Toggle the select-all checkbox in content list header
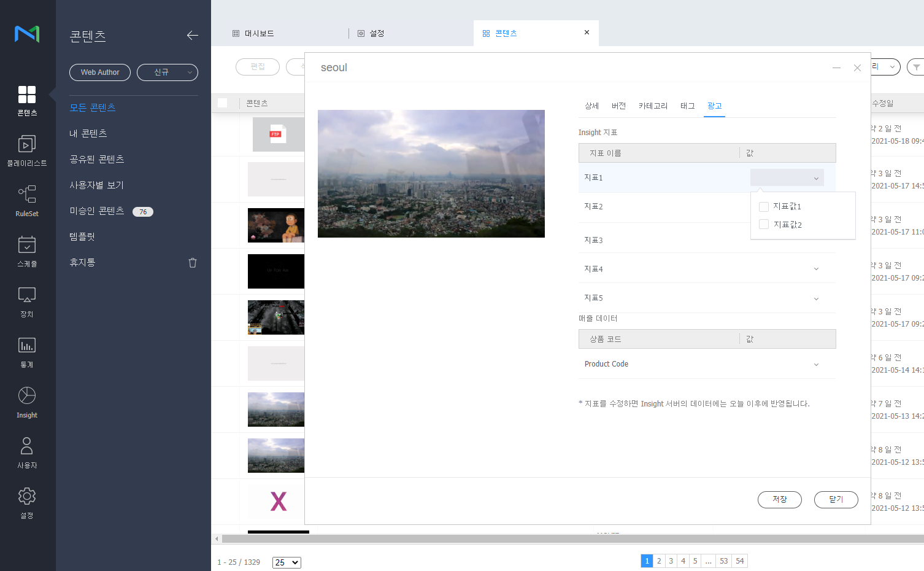The height and width of the screenshot is (571, 924). click(223, 103)
